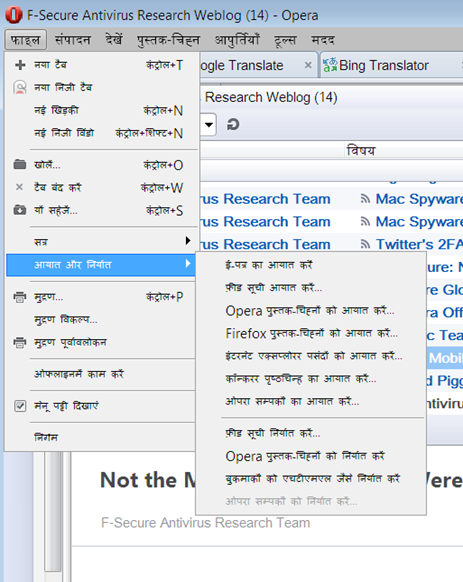Select मुद्रण विकल्प... menu entry
This screenshot has width=463, height=582.
tap(101, 320)
